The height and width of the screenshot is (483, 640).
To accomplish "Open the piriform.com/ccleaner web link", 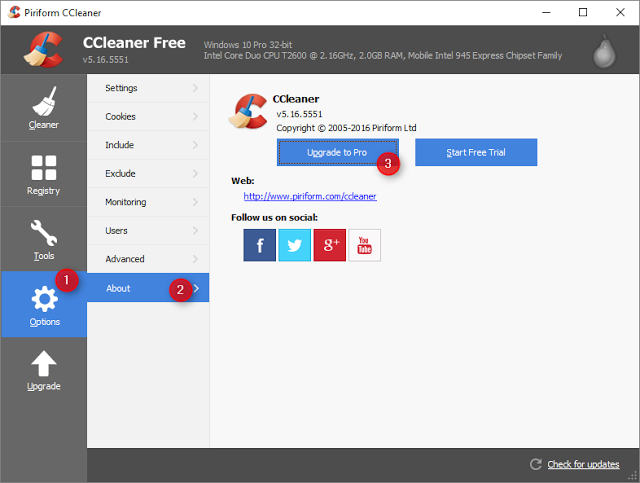I will click(x=310, y=196).
